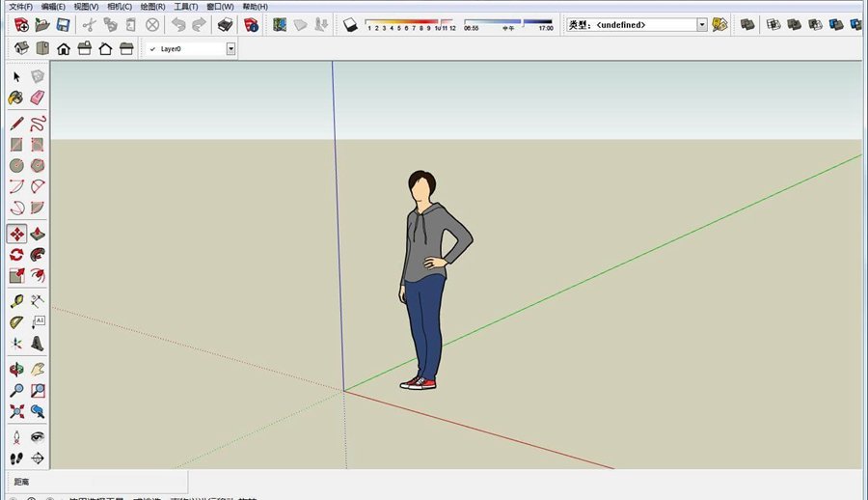The width and height of the screenshot is (868, 500).
Task: Click the Redo arrow
Action: 199,24
